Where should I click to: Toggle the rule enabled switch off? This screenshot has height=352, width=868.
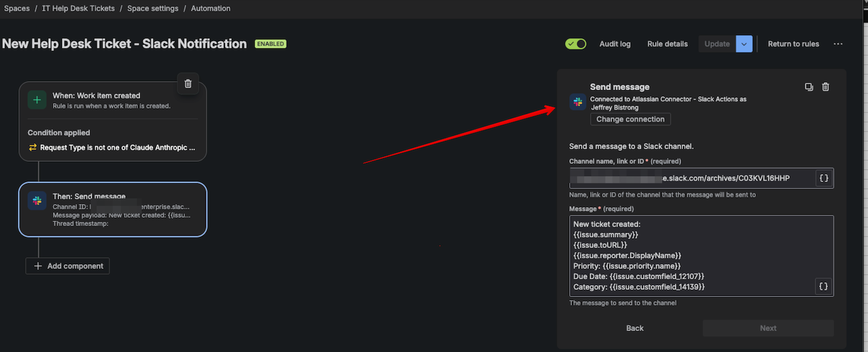(575, 44)
